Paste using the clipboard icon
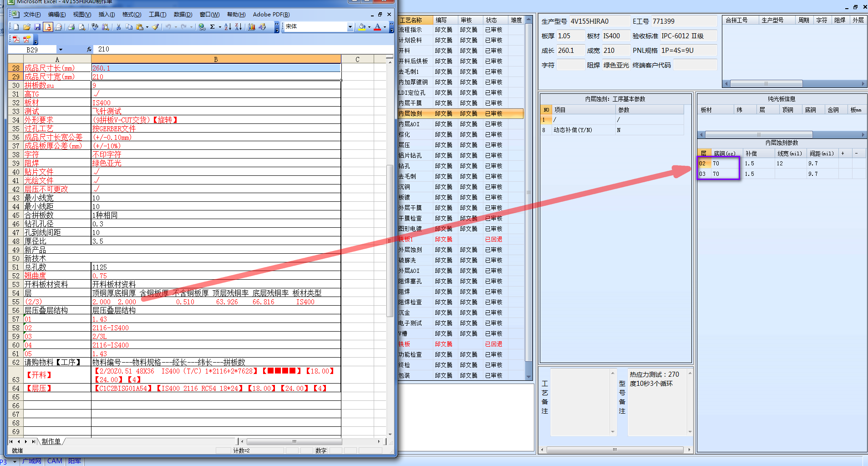Image resolution: width=868 pixels, height=466 pixels. coord(140,27)
